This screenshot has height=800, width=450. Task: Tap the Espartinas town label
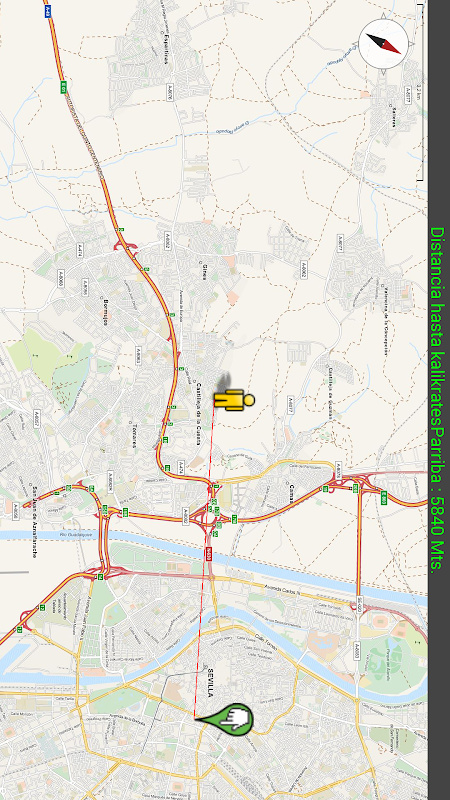click(166, 48)
